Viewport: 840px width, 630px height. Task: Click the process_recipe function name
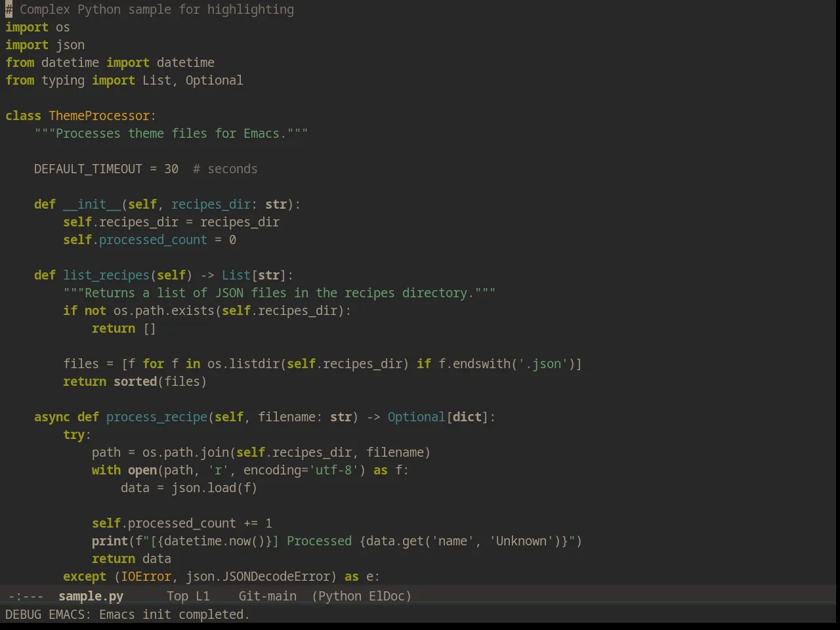click(x=156, y=417)
